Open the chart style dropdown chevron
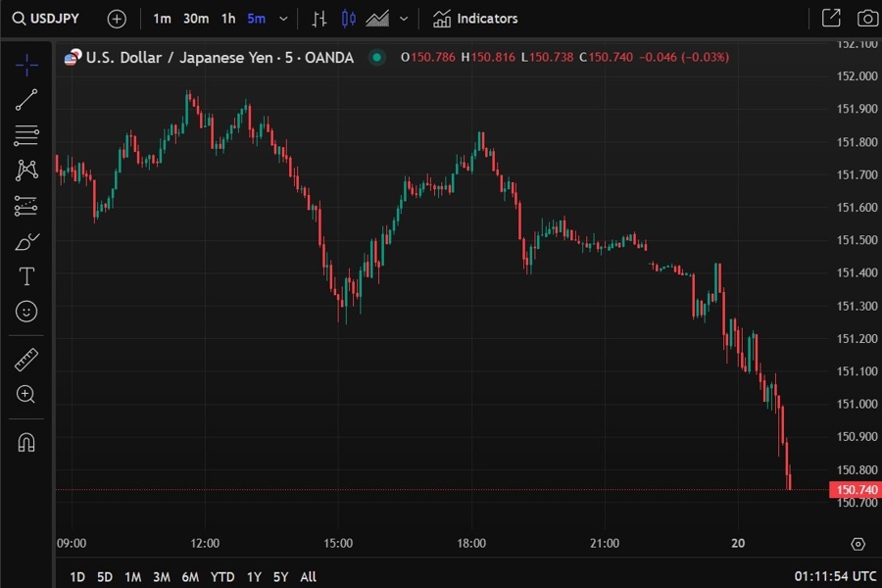882x588 pixels. (403, 18)
